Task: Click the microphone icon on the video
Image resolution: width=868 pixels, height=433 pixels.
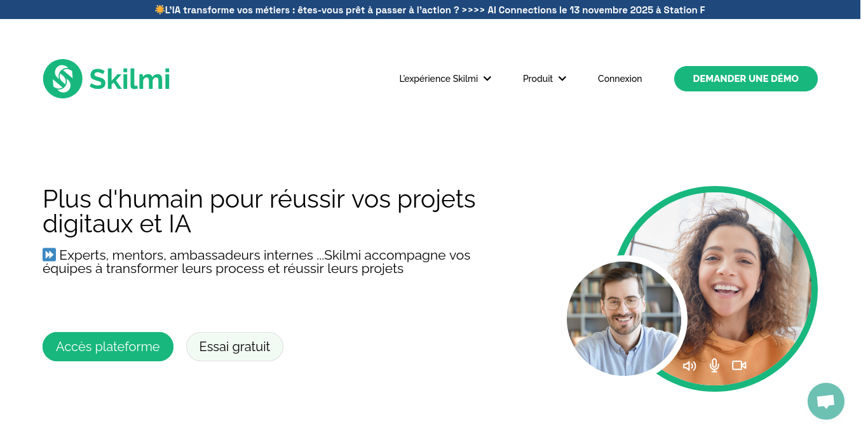Action: pyautogui.click(x=714, y=365)
